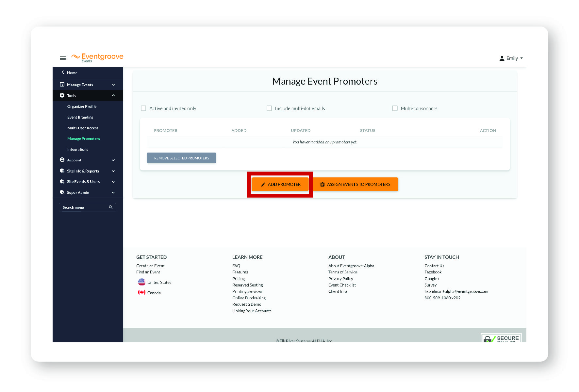Click the hspielman alpha email link
This screenshot has height=392, width=579.
(x=456, y=291)
